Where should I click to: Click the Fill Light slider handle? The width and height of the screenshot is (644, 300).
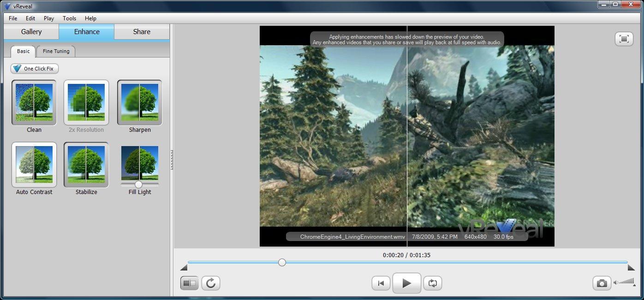pos(138,184)
